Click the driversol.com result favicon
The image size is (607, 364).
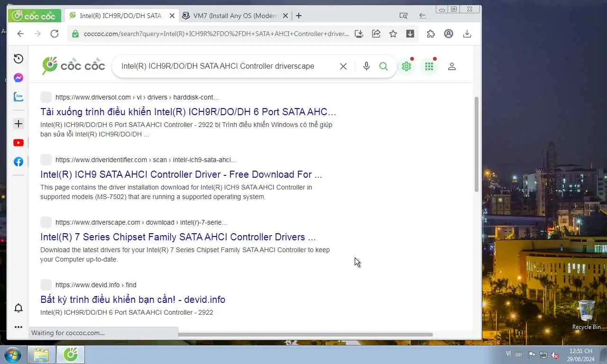(46, 97)
